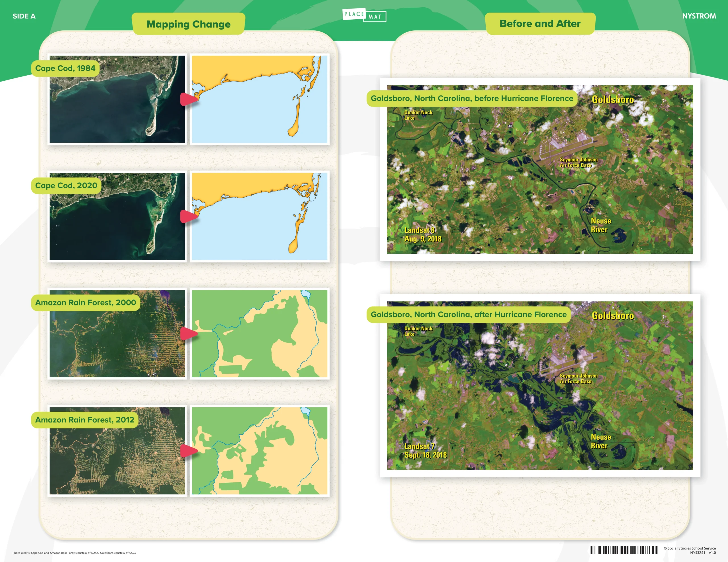Click the red arrow beside Amazon 2000 photo
The height and width of the screenshot is (562, 728).
[189, 334]
